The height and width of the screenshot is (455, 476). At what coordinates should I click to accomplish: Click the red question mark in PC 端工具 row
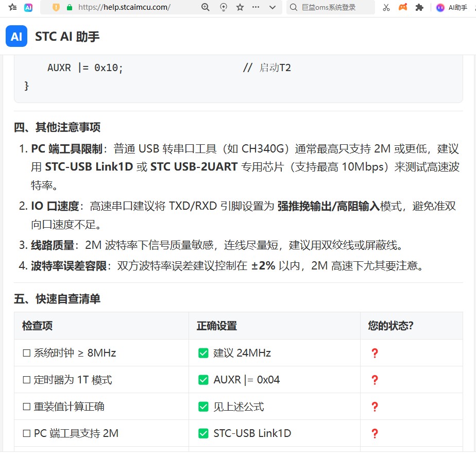pos(375,433)
